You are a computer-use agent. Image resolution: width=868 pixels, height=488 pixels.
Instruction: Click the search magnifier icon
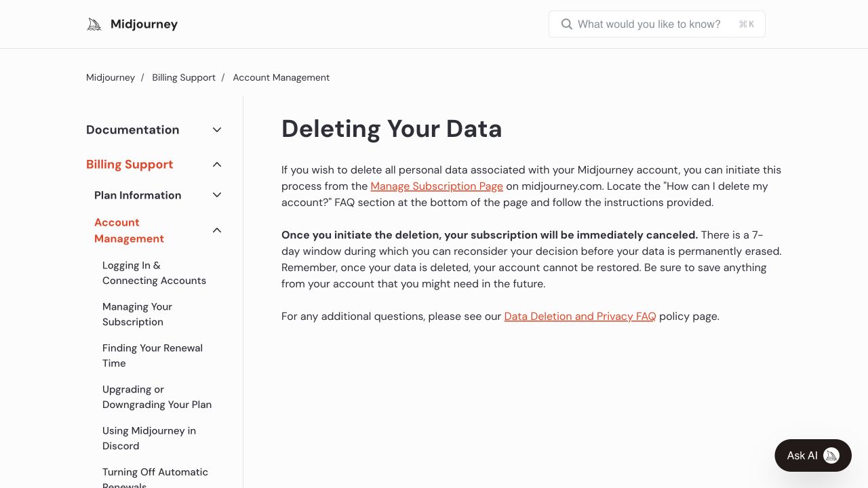(567, 24)
